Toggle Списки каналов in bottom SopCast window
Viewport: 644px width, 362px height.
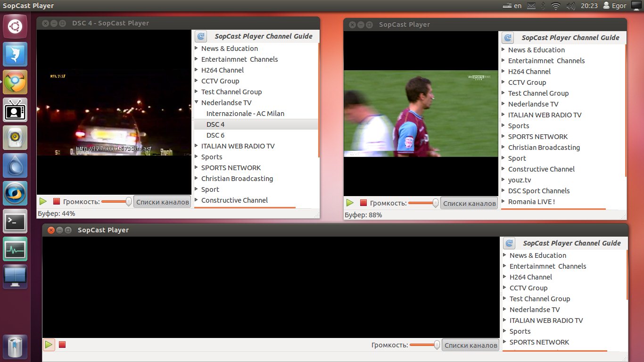click(x=471, y=345)
